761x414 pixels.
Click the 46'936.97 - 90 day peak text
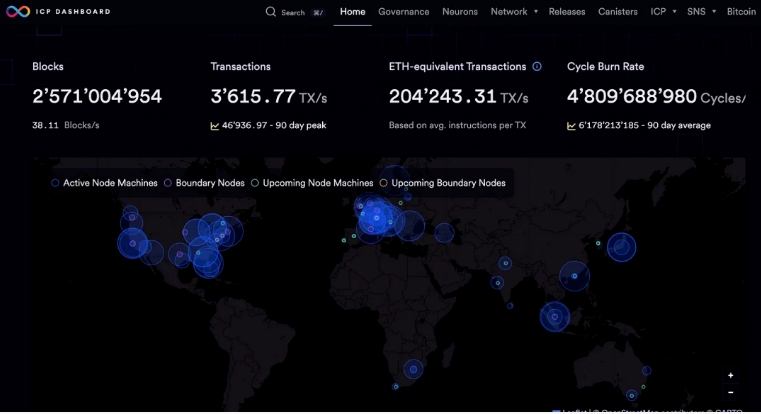point(274,125)
